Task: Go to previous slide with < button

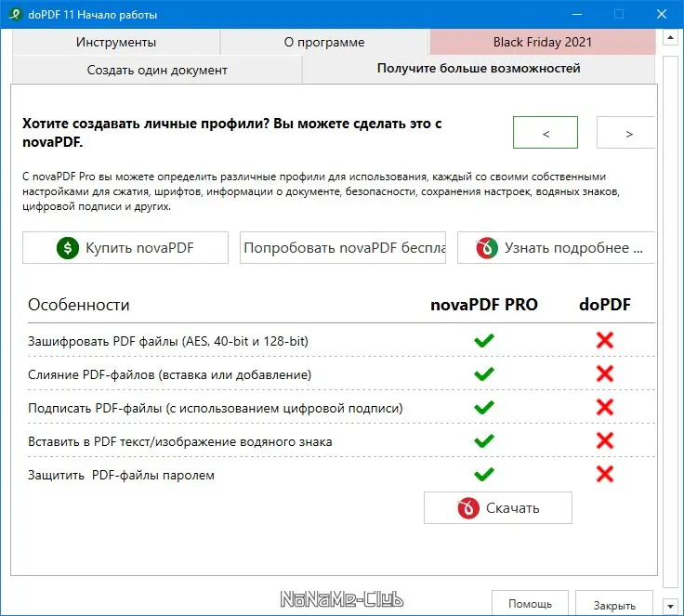Action: pyautogui.click(x=546, y=133)
